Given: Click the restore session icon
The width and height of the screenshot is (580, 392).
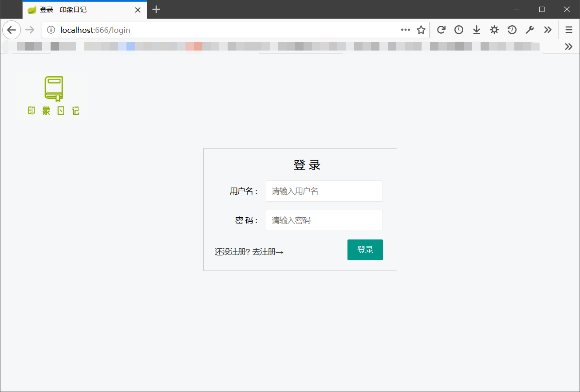Looking at the screenshot, I should (x=512, y=30).
